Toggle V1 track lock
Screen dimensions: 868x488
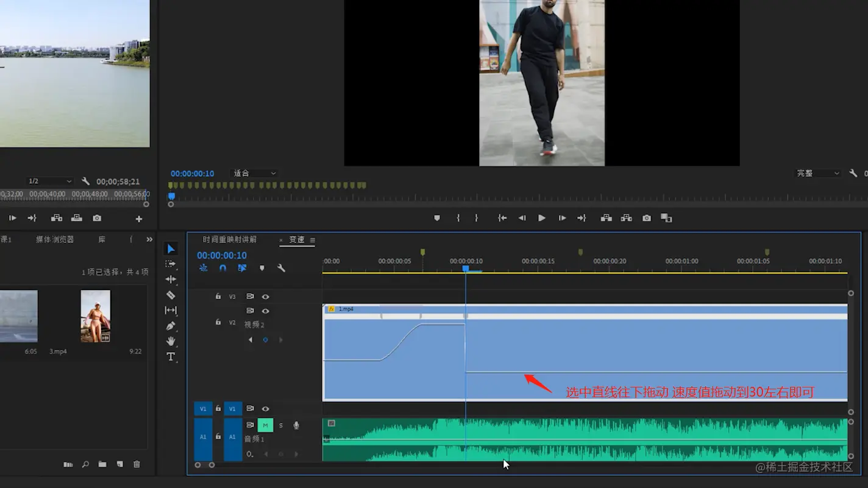(x=218, y=409)
